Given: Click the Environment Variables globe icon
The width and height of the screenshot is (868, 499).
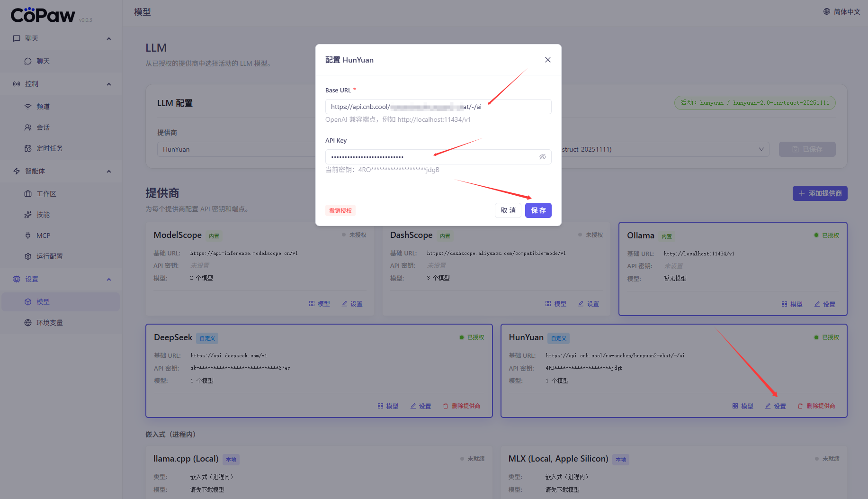Looking at the screenshot, I should click(28, 323).
